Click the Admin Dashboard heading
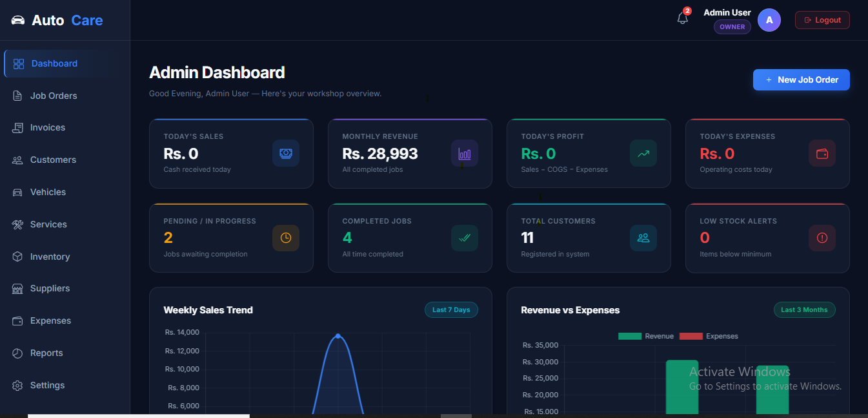Screen dimensions: 868x418 217,72
